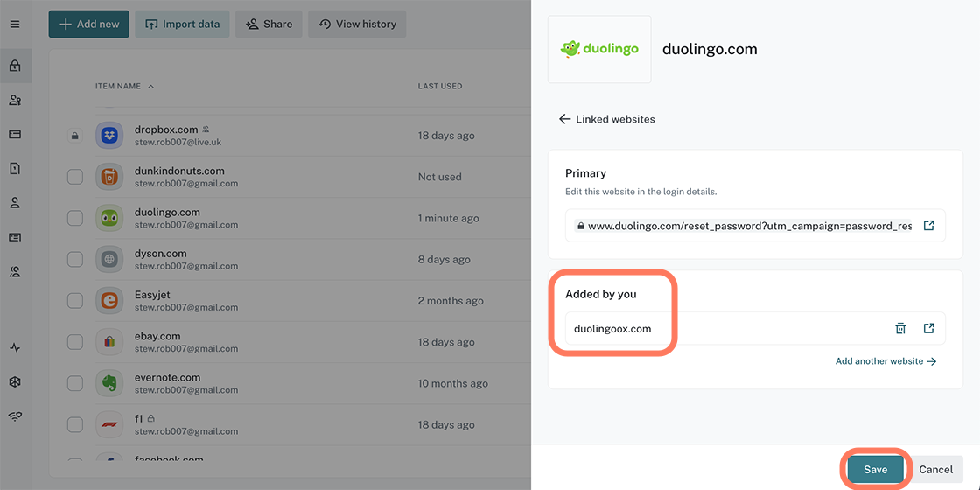980x490 pixels.
Task: Open the Add new menu
Action: [88, 24]
